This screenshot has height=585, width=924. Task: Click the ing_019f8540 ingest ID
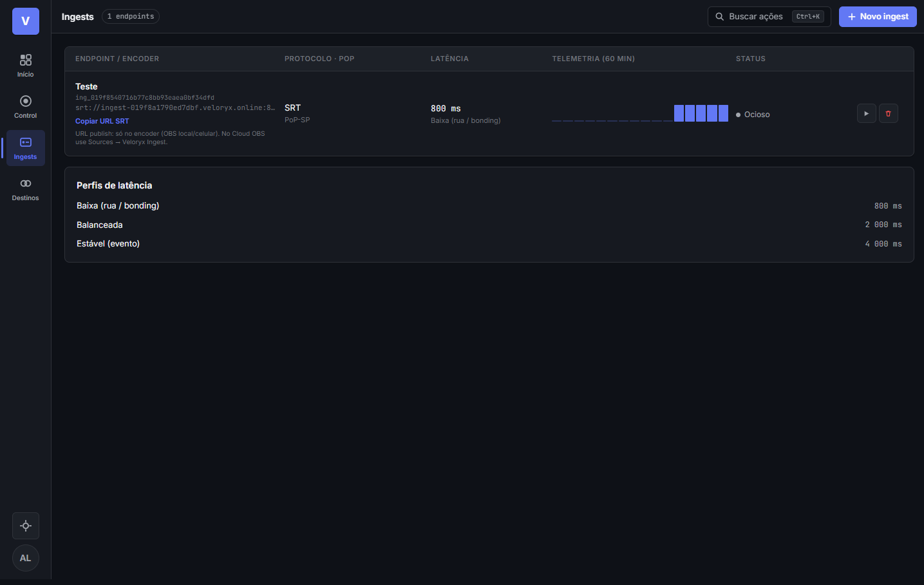point(145,98)
